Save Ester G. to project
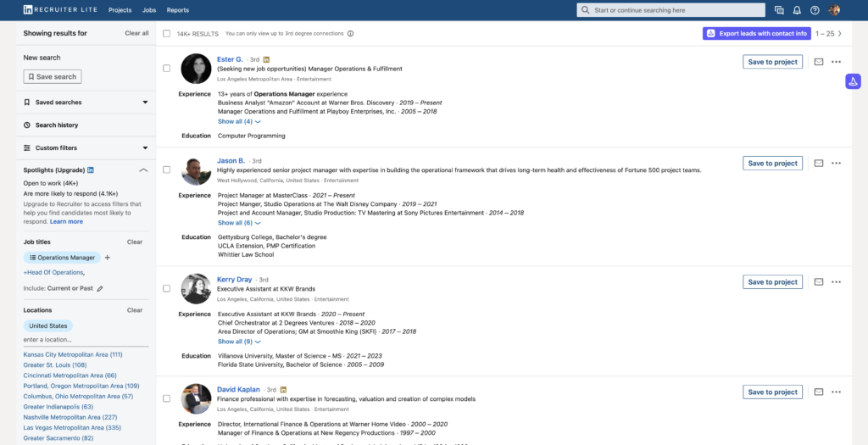The height and width of the screenshot is (445, 868). coord(772,62)
